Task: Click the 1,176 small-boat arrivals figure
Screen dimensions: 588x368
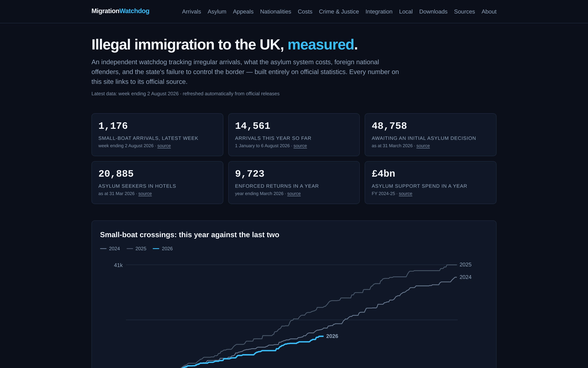Action: point(113,126)
